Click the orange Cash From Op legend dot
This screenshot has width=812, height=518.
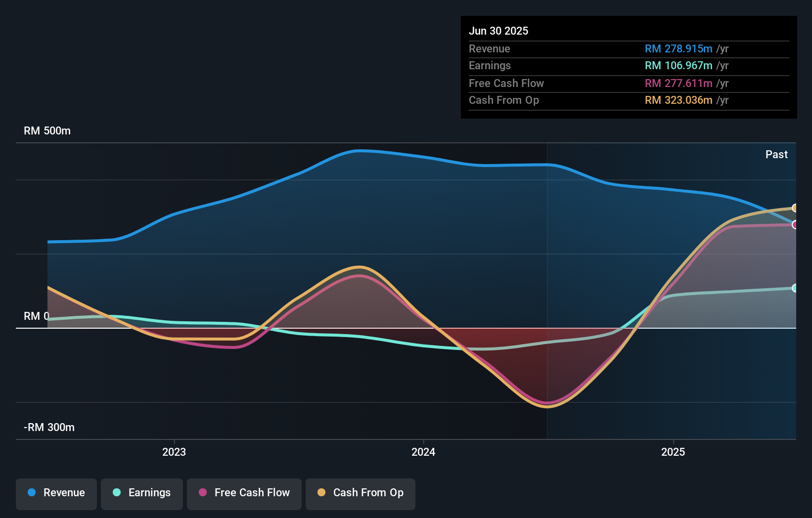[321, 493]
